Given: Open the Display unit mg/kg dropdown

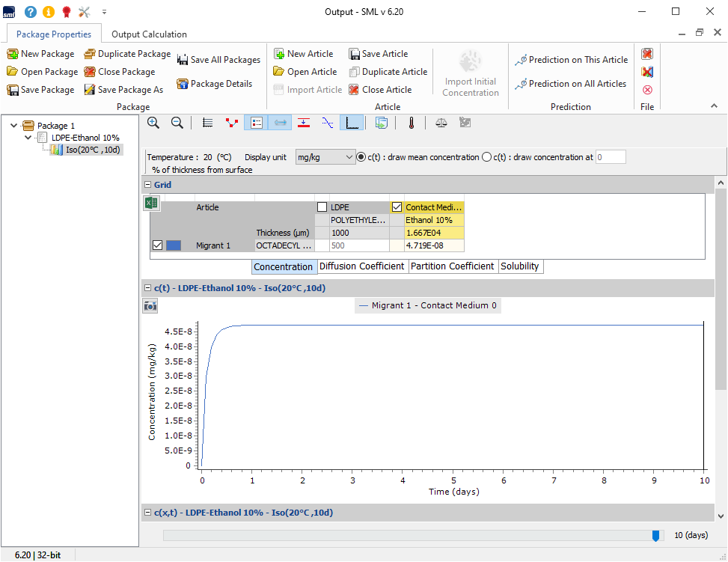Looking at the screenshot, I should tap(325, 157).
